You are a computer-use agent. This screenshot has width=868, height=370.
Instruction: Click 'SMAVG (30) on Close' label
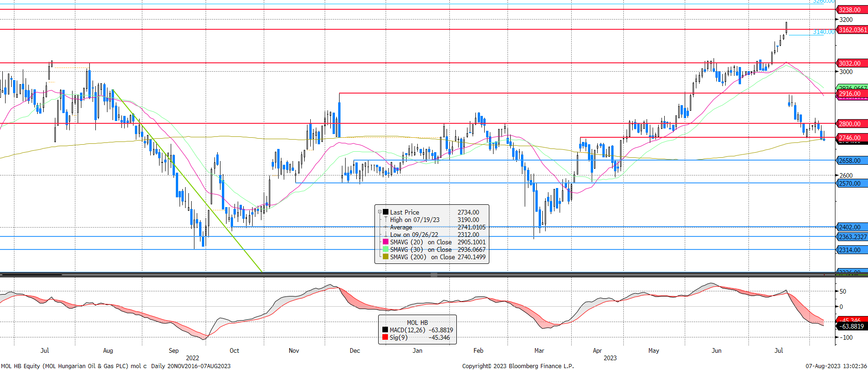tap(421, 249)
